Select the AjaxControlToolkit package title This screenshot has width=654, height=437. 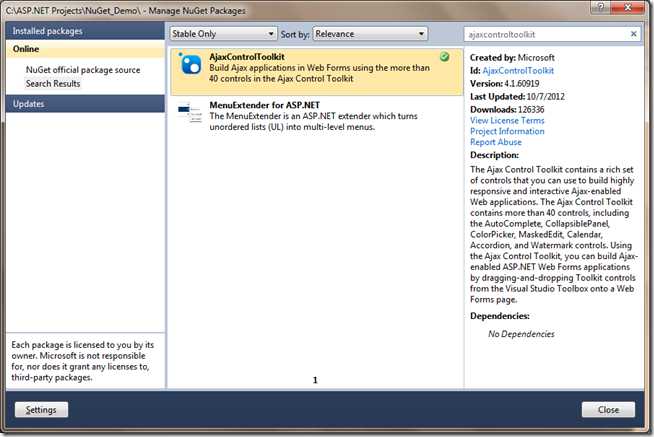tap(247, 57)
